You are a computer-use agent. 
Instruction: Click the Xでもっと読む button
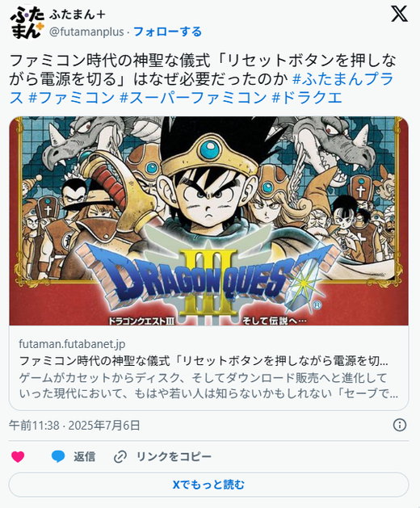pos(208,485)
